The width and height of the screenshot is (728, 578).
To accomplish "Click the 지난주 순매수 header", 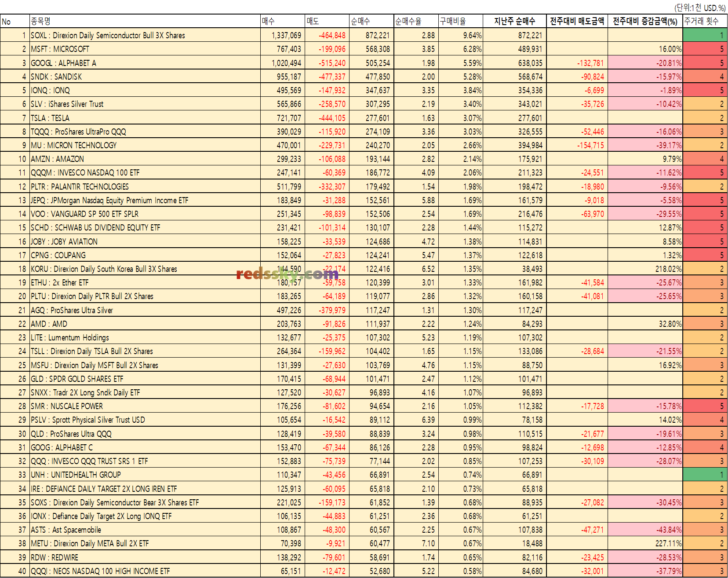I will tap(514, 21).
